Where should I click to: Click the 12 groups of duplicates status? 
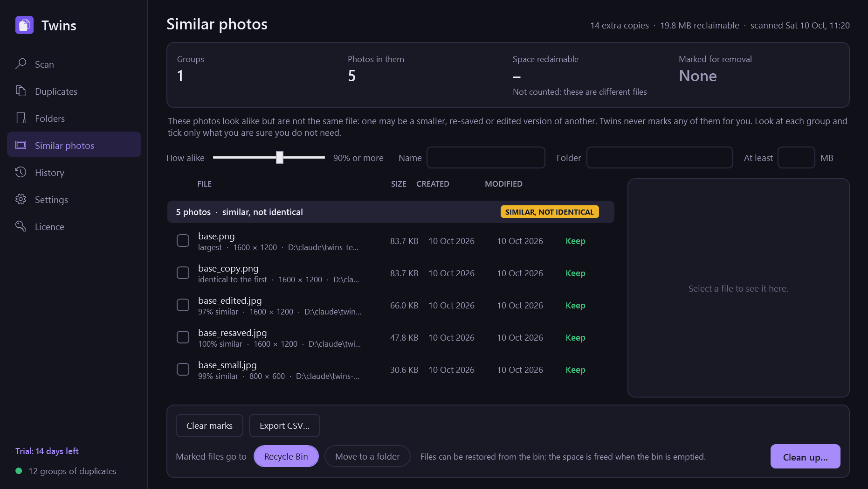pyautogui.click(x=72, y=471)
